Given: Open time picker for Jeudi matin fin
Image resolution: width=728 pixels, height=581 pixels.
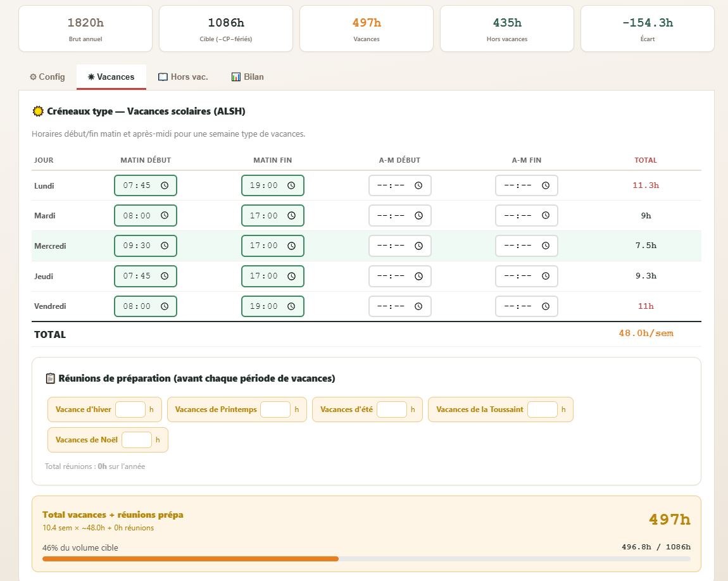Looking at the screenshot, I should pos(291,276).
